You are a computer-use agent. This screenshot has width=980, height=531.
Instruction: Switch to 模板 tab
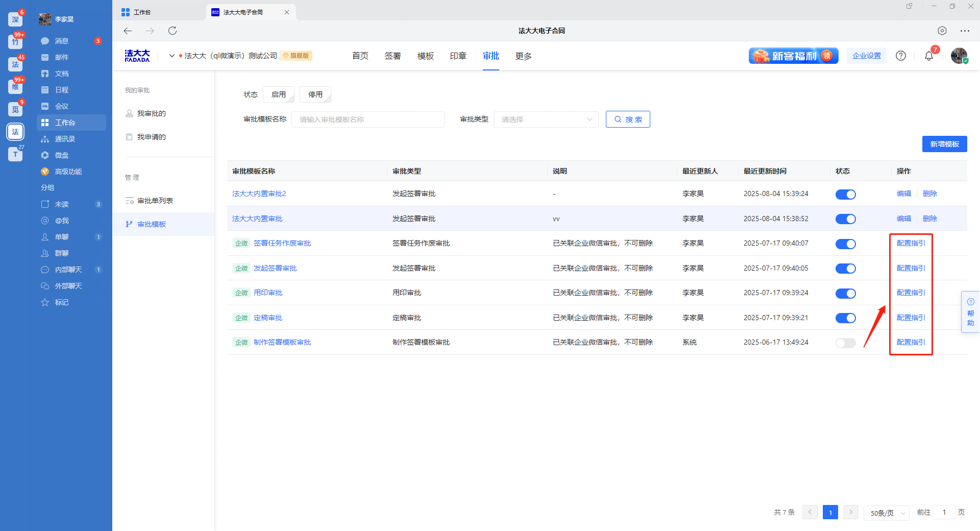pyautogui.click(x=426, y=56)
